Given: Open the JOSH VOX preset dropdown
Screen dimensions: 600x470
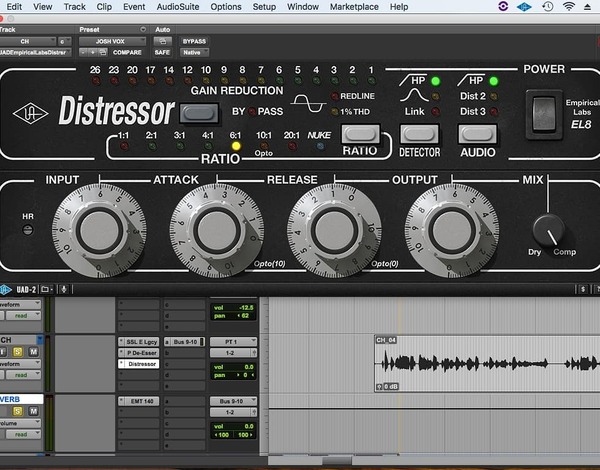Looking at the screenshot, I should point(112,41).
